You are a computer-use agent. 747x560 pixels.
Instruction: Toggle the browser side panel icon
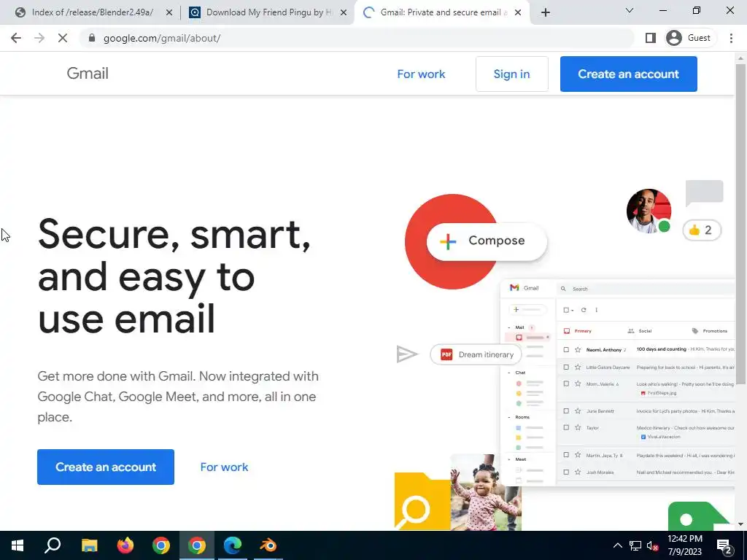pos(650,38)
